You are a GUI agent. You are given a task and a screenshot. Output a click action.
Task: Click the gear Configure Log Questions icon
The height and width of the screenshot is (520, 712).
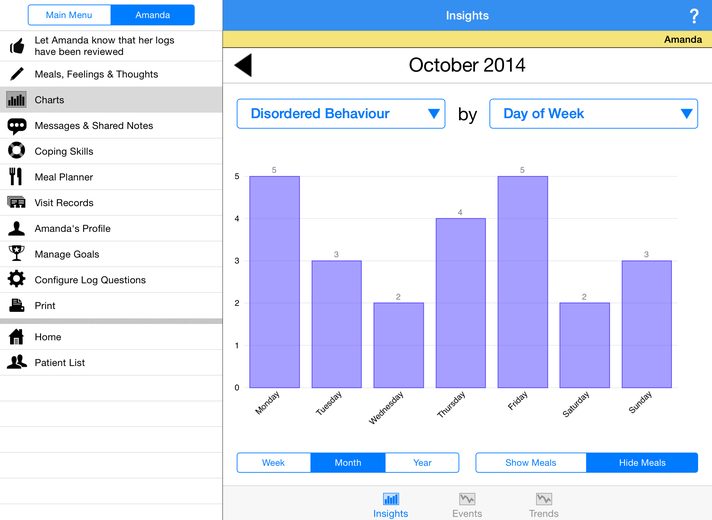click(x=16, y=279)
